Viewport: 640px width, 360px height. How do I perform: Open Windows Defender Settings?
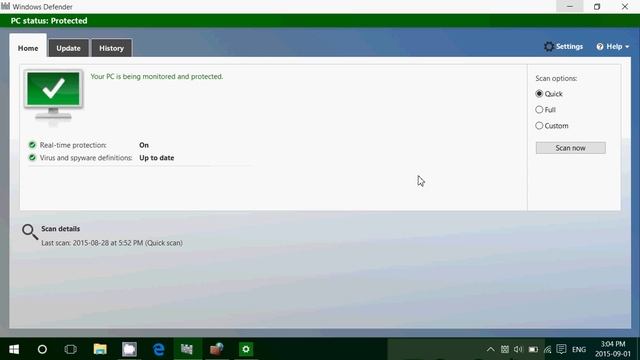(x=564, y=47)
